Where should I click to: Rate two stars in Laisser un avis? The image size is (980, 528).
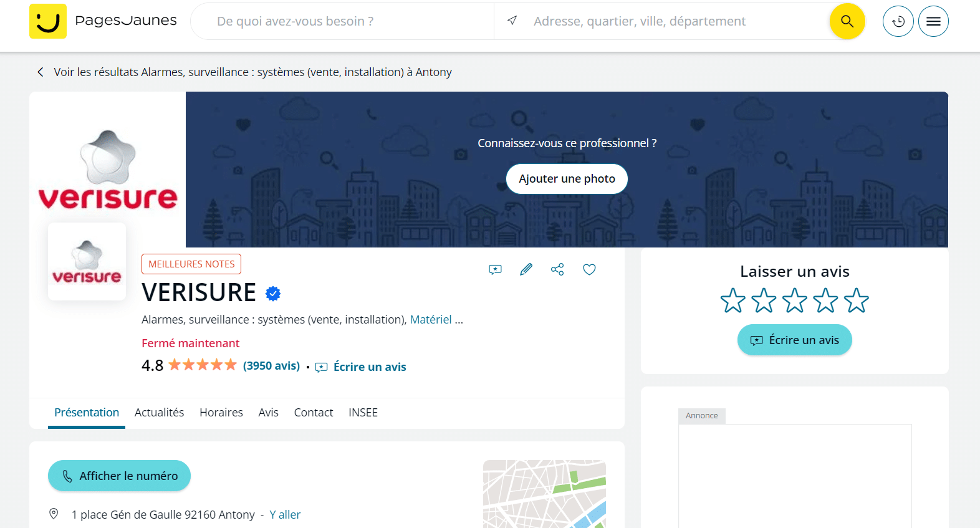[x=764, y=300]
